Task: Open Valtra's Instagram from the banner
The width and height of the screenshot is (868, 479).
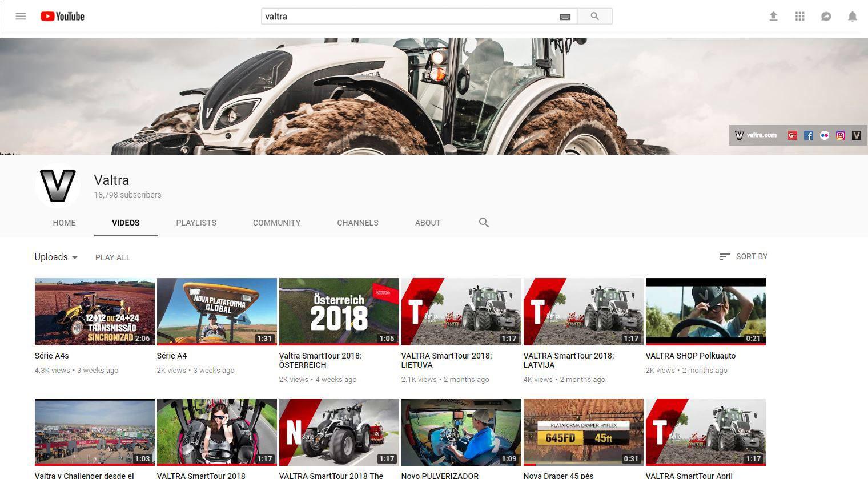Action: click(x=841, y=135)
